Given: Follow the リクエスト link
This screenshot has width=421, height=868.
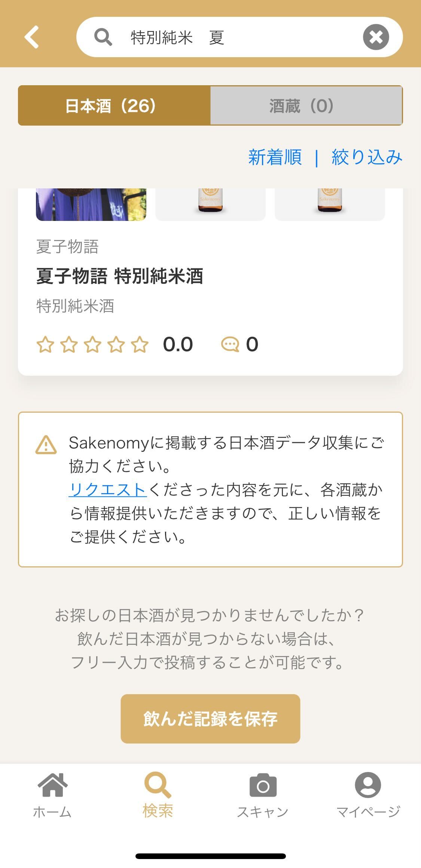Looking at the screenshot, I should (108, 490).
